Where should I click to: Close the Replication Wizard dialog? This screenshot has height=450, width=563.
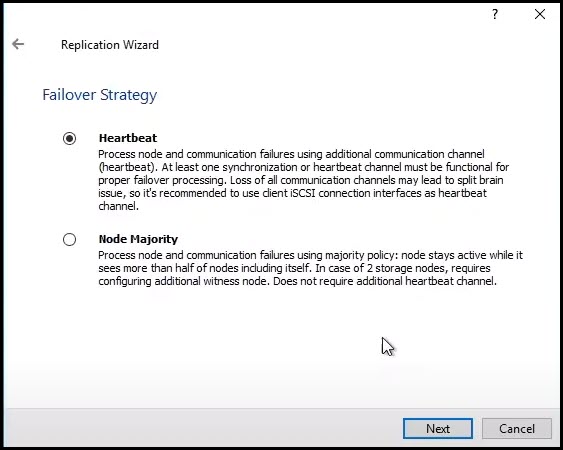pyautogui.click(x=540, y=14)
